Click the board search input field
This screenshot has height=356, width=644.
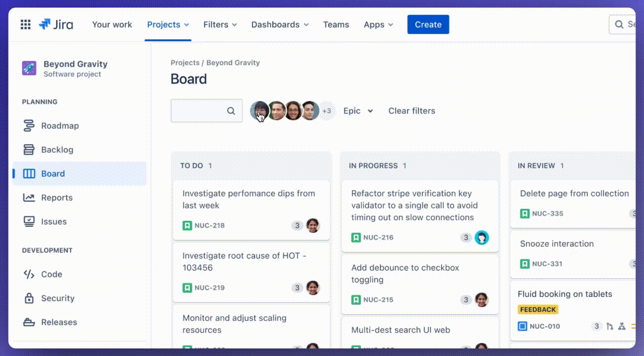pyautogui.click(x=207, y=111)
